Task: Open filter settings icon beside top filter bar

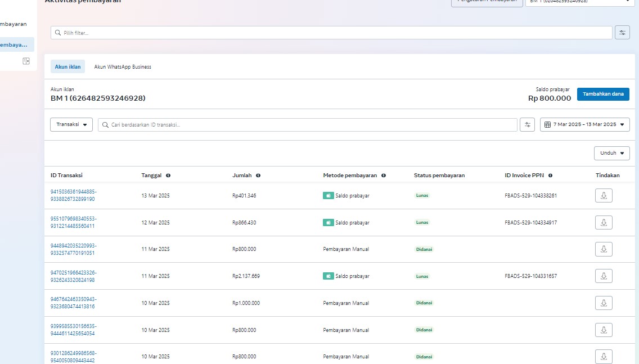Action: [x=622, y=33]
